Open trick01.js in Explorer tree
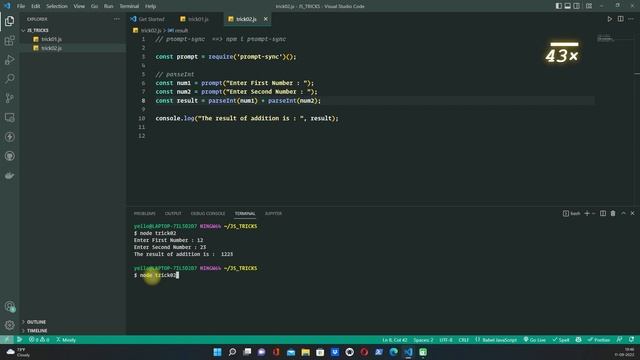Image resolution: width=640 pixels, height=360 pixels. point(51,39)
